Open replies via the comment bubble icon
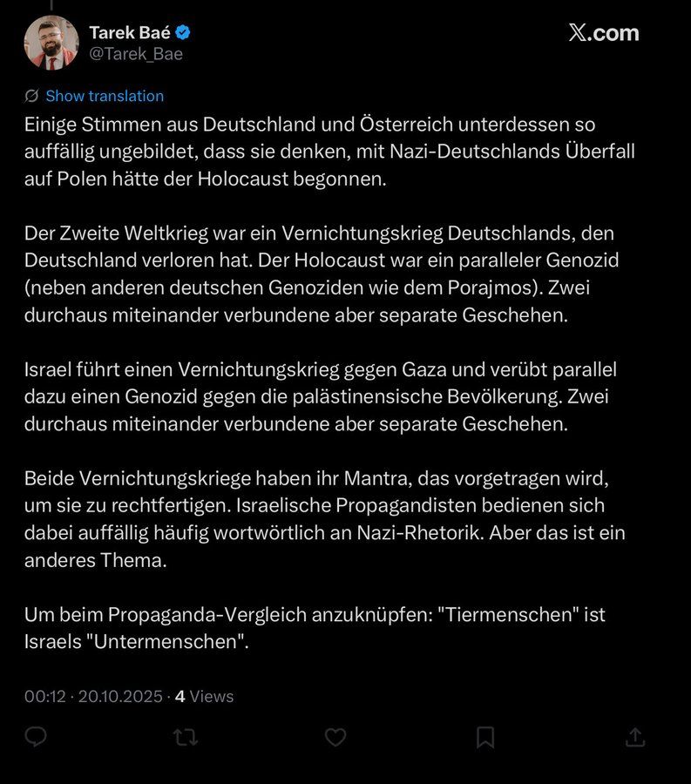Screen dimensions: 691x784 tap(35, 737)
